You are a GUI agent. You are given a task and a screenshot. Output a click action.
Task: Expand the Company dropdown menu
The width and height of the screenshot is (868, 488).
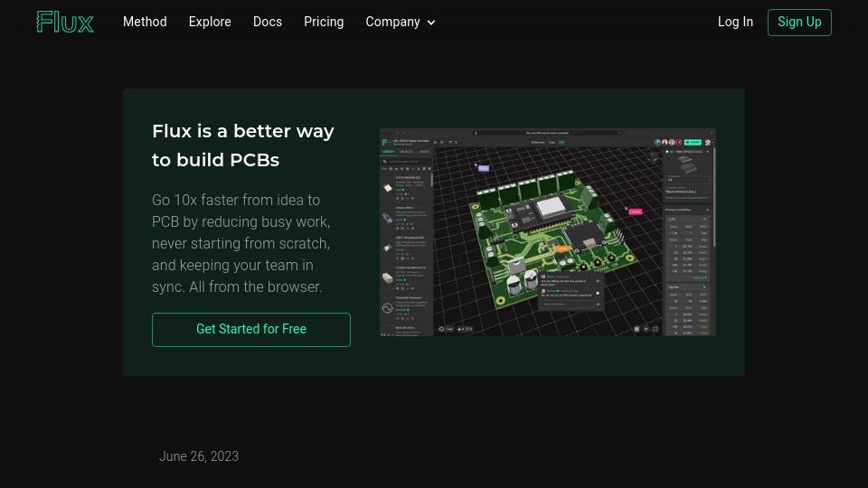pos(401,22)
